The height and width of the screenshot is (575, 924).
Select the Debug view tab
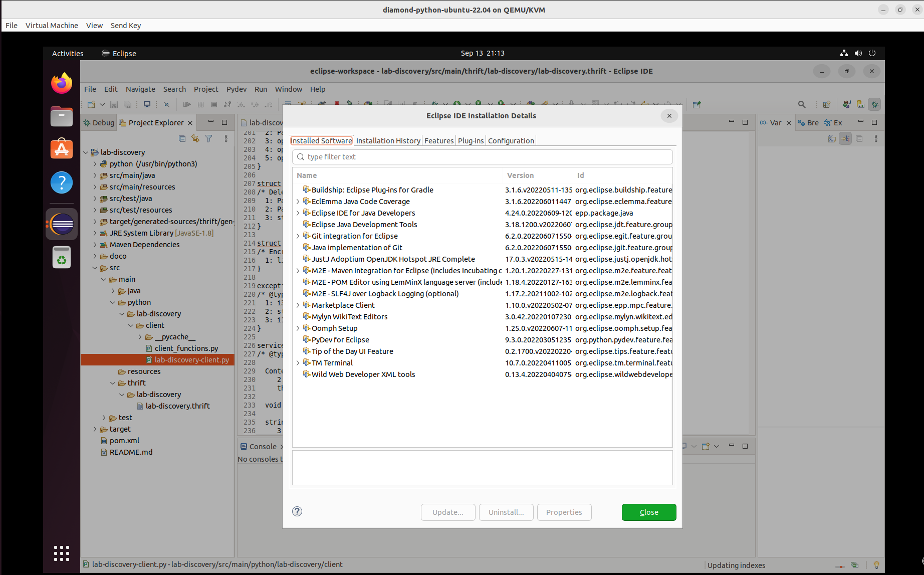pos(99,123)
